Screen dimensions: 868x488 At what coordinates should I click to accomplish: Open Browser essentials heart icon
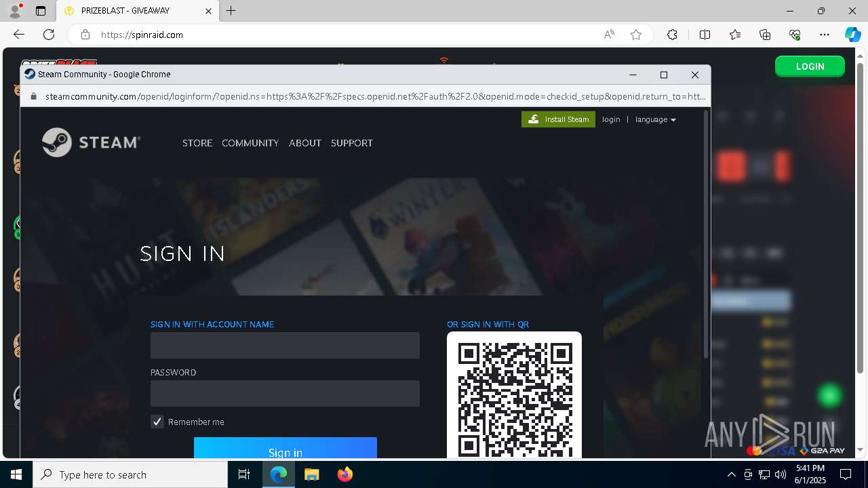[x=795, y=35]
